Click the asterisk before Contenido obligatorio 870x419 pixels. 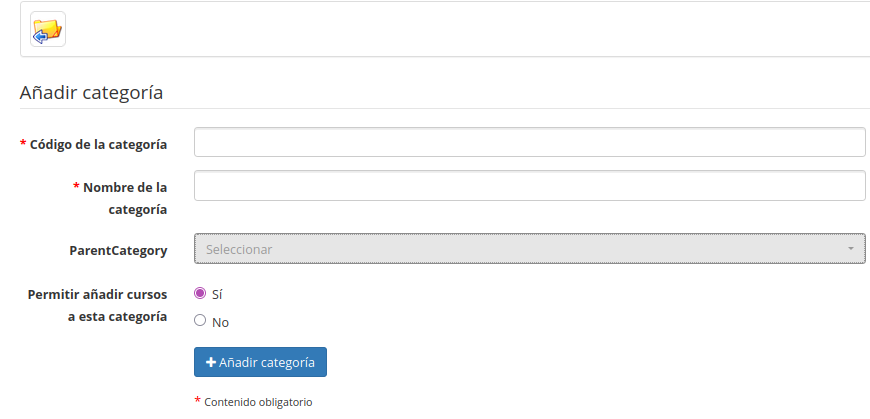[x=198, y=401]
